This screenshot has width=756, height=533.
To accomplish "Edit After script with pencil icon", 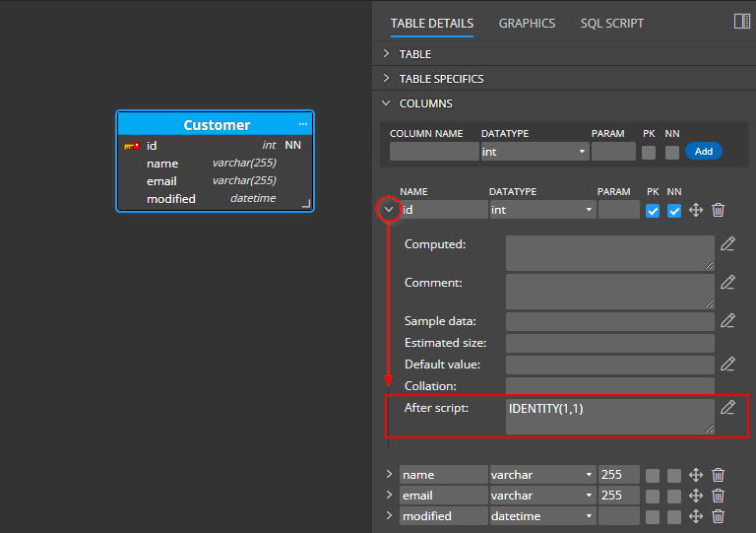I will (727, 408).
